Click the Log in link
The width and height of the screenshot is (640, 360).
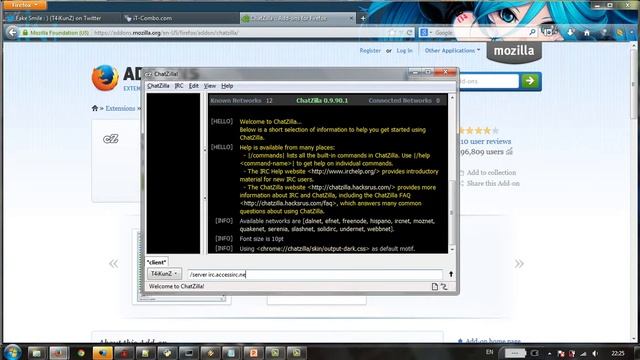(x=404, y=51)
